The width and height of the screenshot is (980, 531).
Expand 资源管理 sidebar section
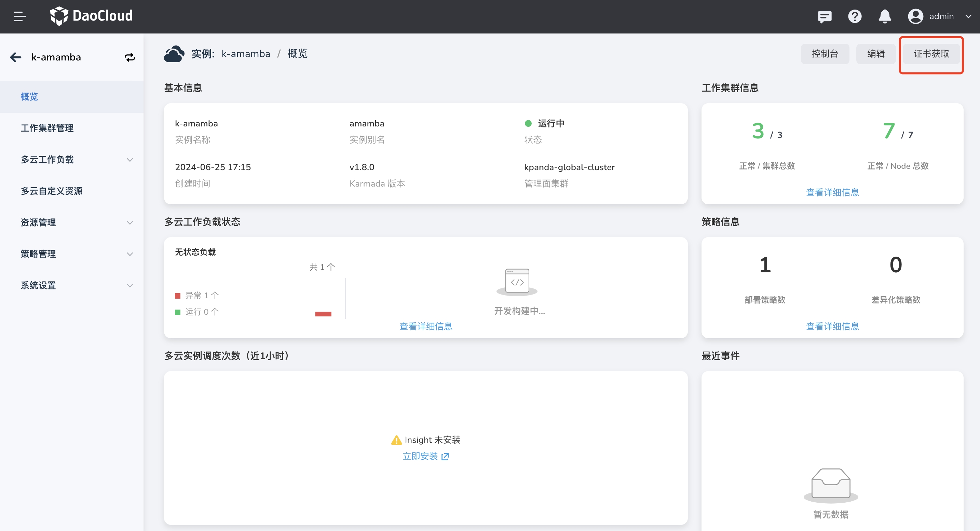pos(130,222)
